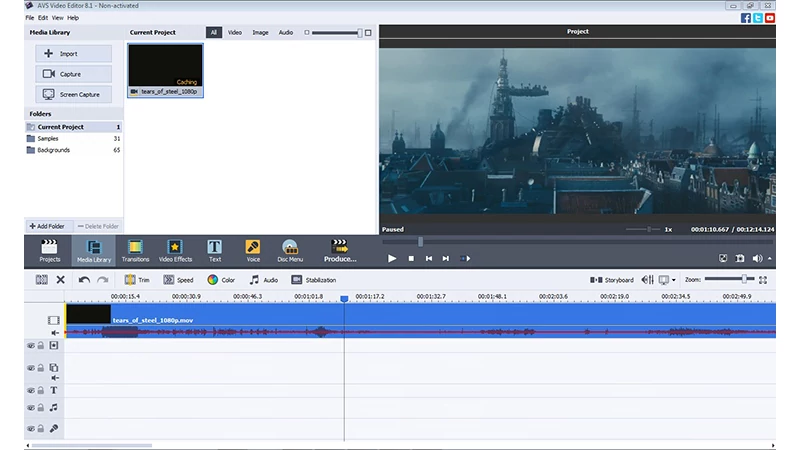Viewport: 800px width, 450px height.
Task: Open the Speed adjustment tool
Action: [x=178, y=280]
